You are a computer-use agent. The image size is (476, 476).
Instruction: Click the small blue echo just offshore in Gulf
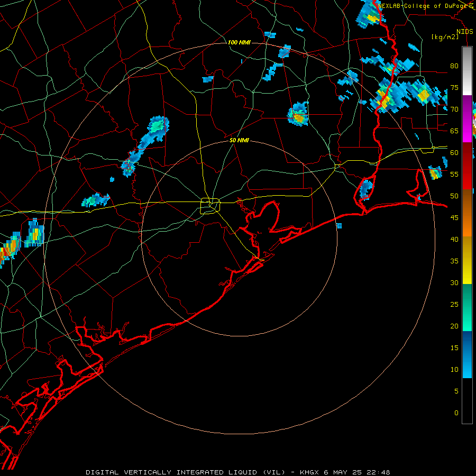[x=339, y=226]
